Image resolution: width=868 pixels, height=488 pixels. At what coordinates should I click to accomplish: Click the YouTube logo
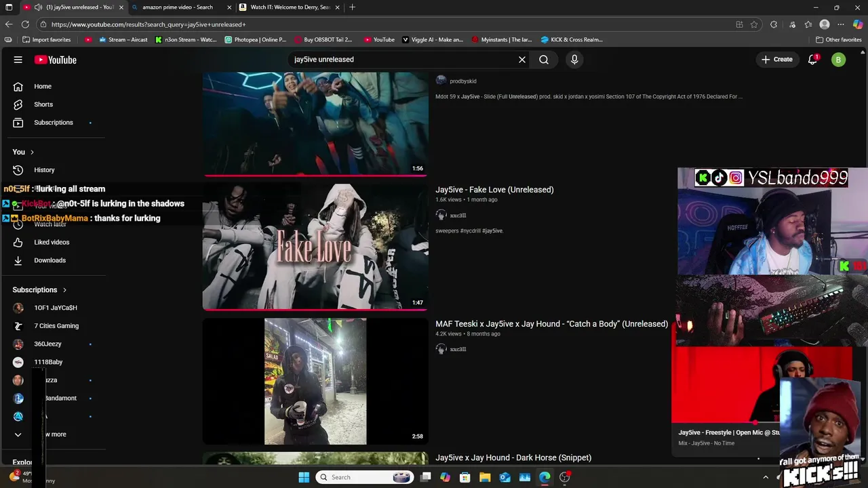pos(56,60)
